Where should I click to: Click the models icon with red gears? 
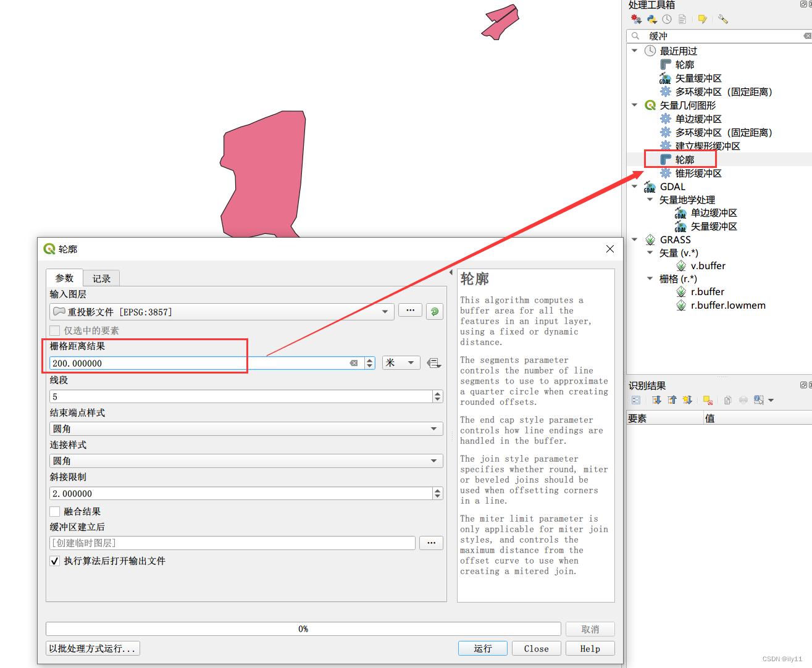point(637,19)
